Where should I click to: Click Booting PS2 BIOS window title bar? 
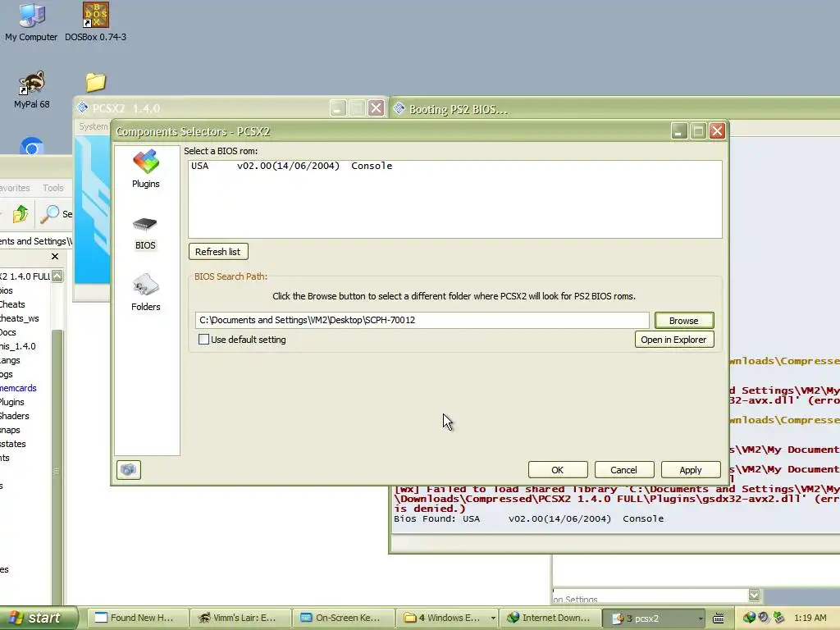[x=614, y=109]
